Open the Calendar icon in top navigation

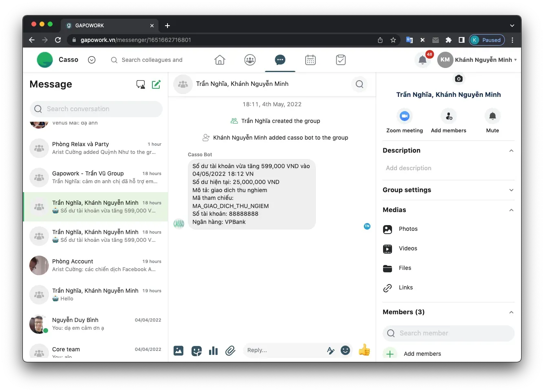(x=311, y=60)
